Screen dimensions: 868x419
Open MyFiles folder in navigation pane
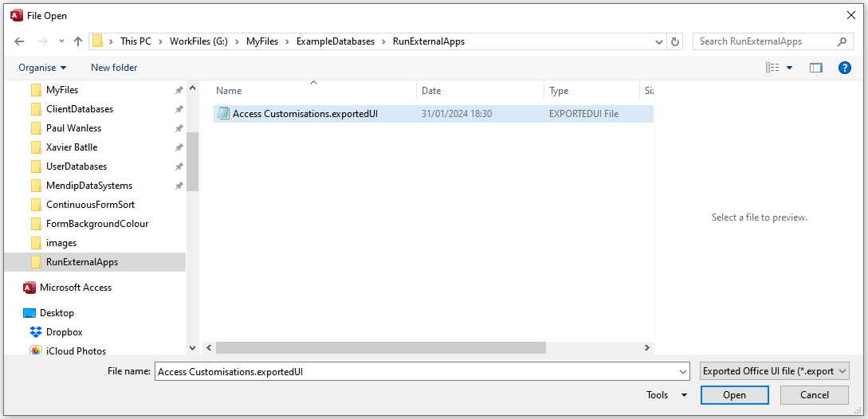click(62, 90)
